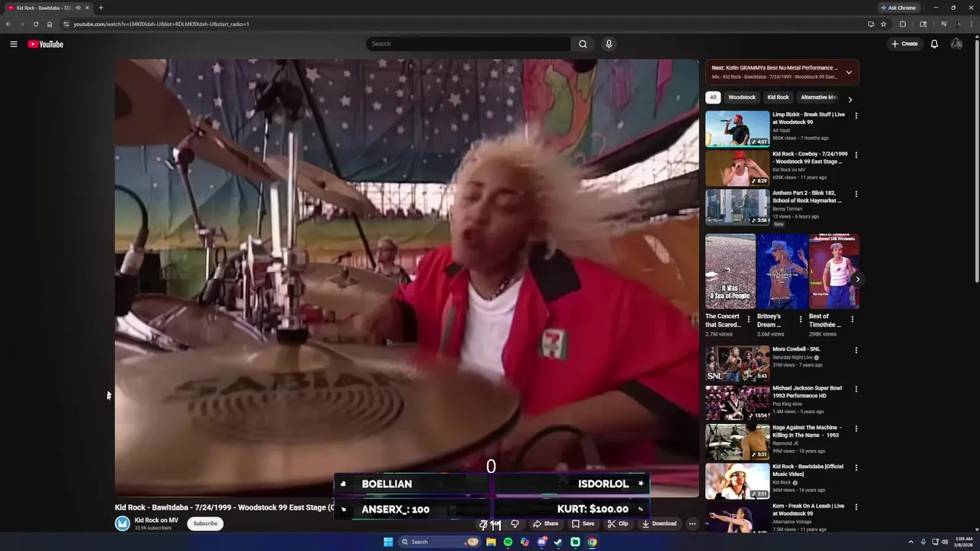Screen dimensions: 980x551
Task: Show hidden system tray icons
Action: (911, 542)
